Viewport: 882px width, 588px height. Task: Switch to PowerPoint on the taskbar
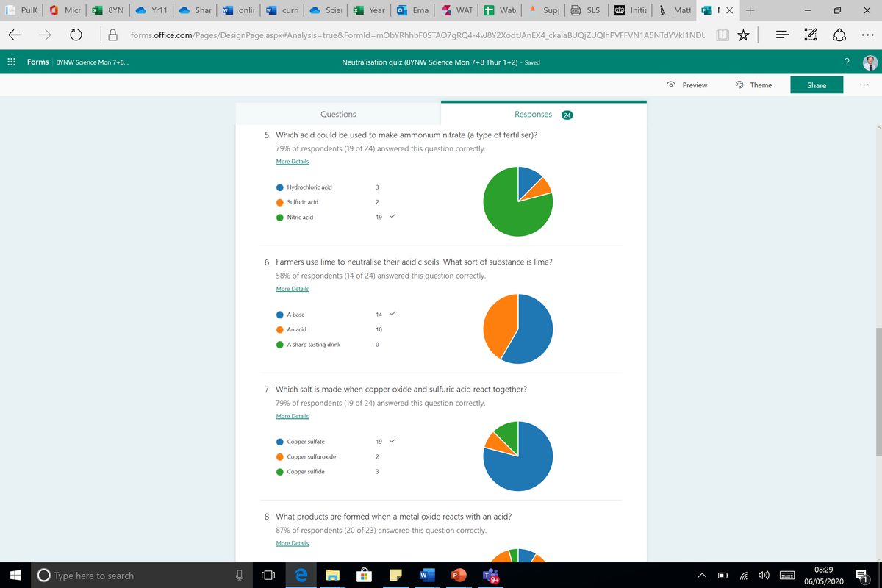click(x=459, y=576)
